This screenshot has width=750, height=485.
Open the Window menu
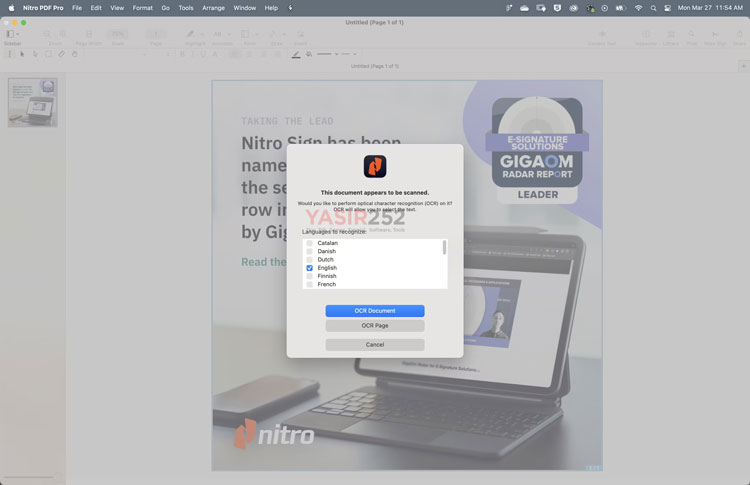[245, 8]
